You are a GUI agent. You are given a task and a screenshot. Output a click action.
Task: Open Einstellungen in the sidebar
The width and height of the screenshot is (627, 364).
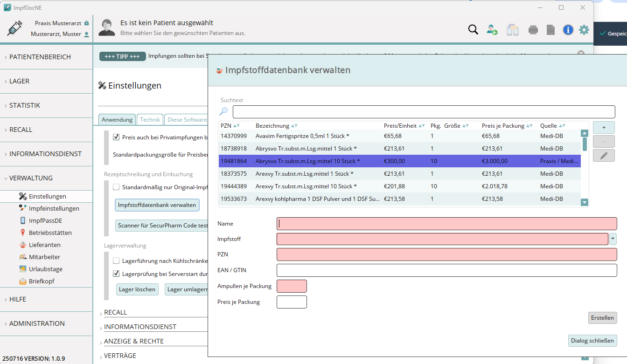(47, 196)
